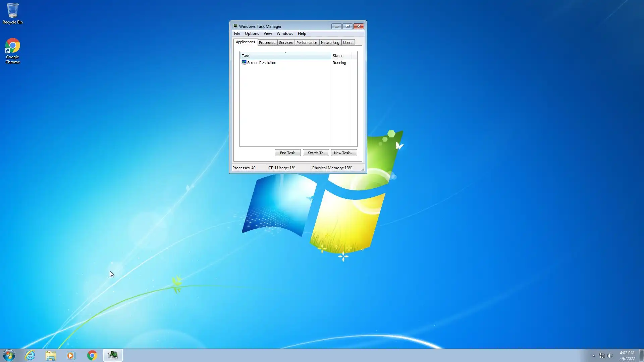Click Chrome icon in the taskbar
The width and height of the screenshot is (644, 362).
(92, 355)
